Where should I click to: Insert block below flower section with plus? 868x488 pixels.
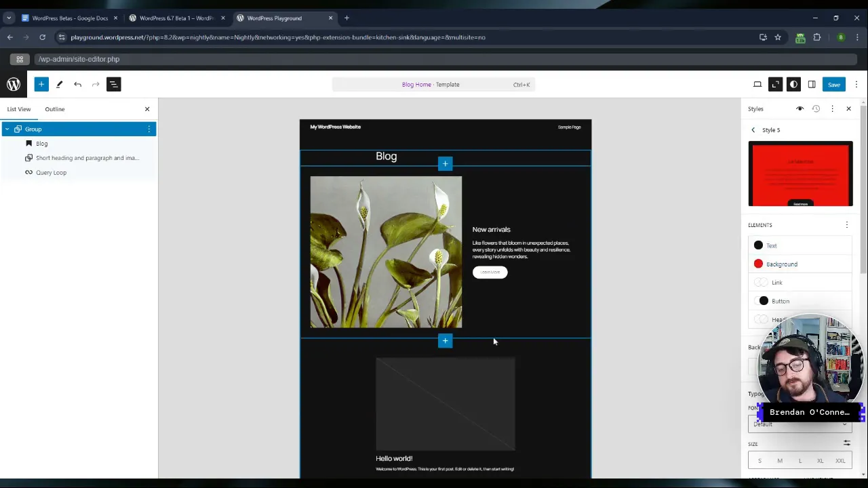pos(445,340)
